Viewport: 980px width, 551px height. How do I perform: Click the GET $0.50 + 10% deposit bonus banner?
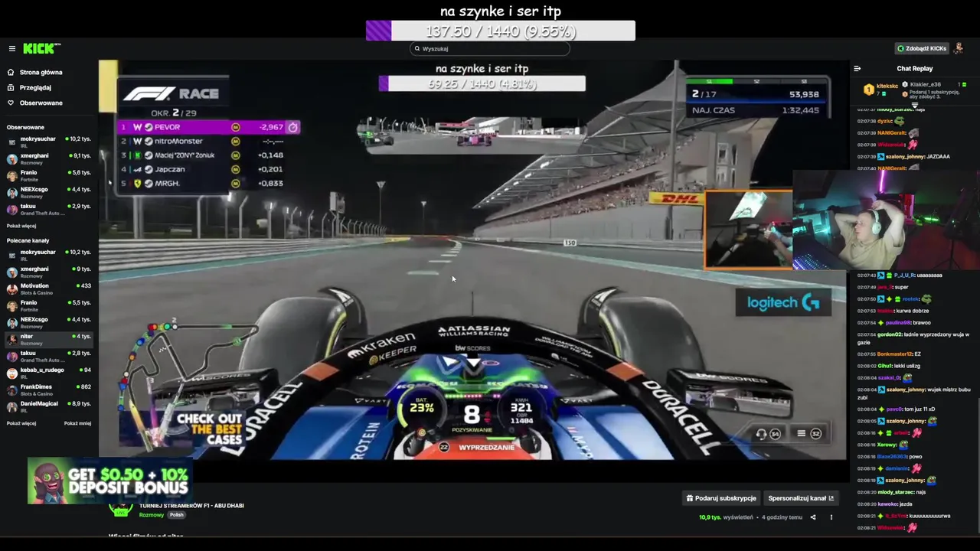point(109,481)
